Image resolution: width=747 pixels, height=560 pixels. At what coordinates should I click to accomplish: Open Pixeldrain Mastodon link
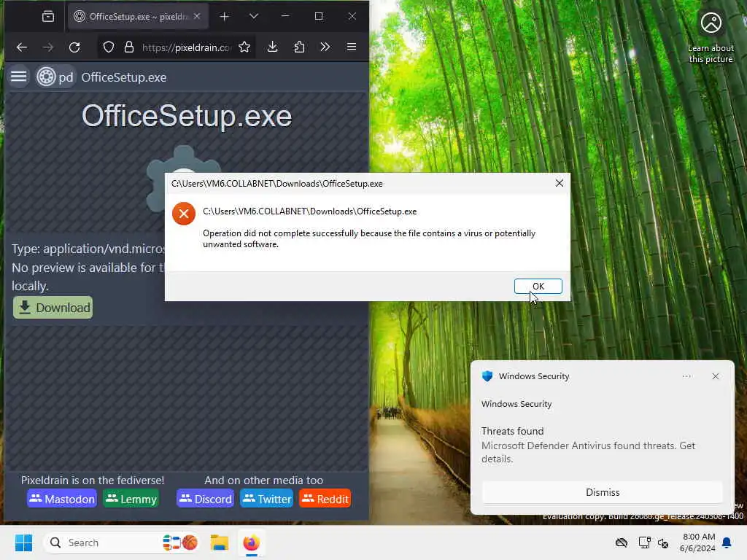click(62, 499)
